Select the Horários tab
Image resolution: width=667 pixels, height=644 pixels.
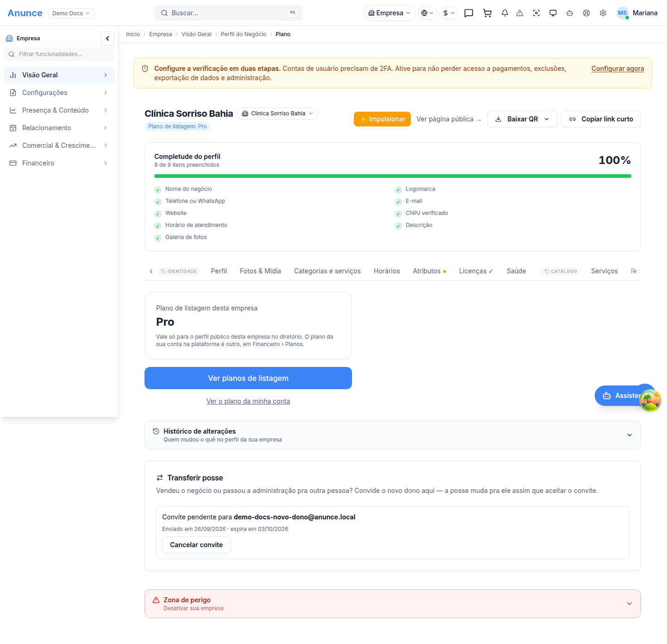[x=387, y=271]
